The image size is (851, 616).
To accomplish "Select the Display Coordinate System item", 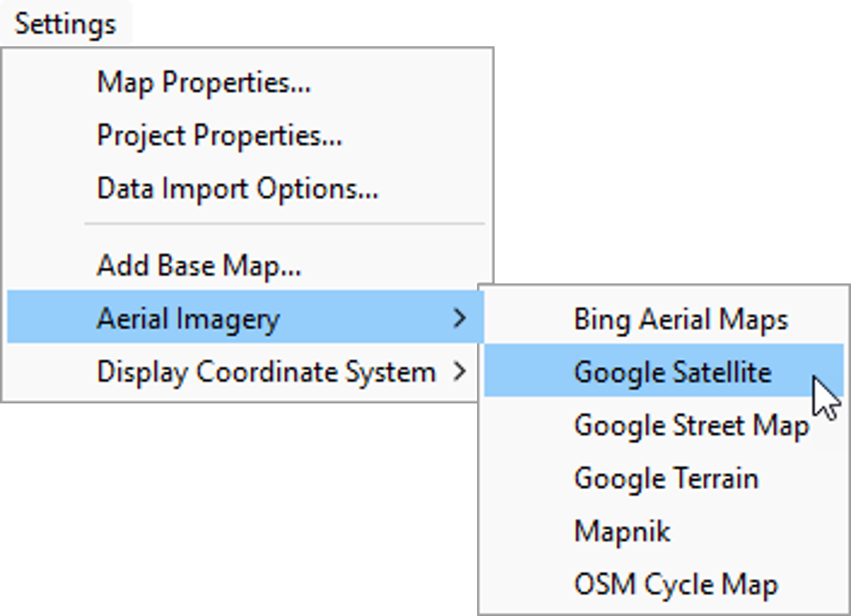I will (266, 372).
